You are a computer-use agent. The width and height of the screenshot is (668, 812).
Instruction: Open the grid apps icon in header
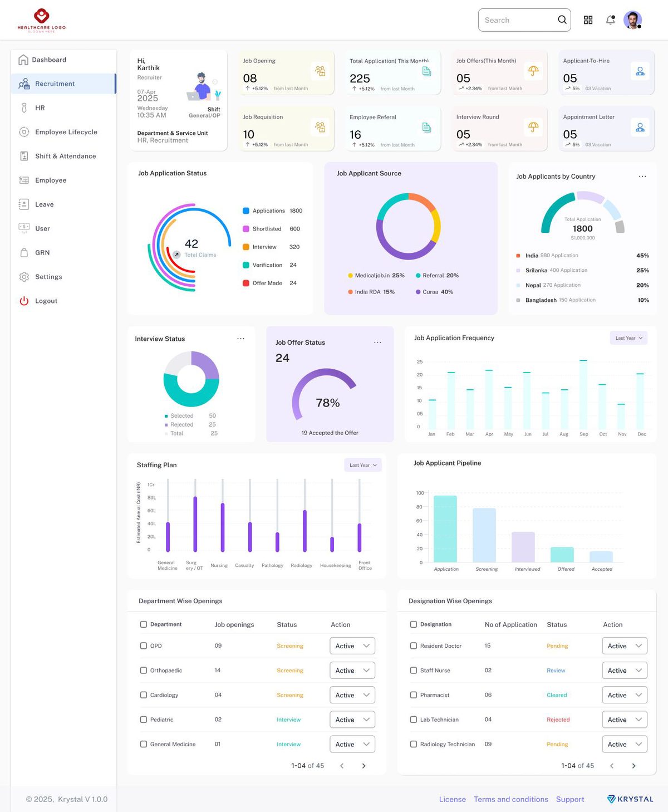(x=588, y=20)
